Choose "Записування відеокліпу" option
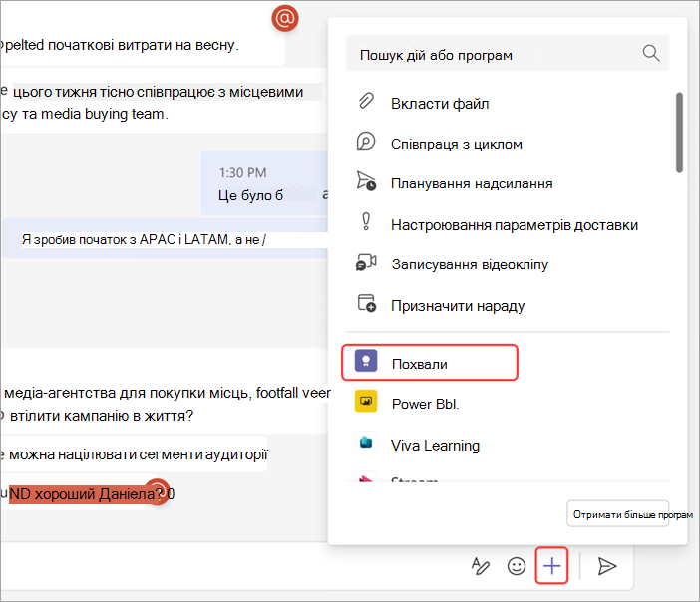This screenshot has width=700, height=602. (470, 265)
